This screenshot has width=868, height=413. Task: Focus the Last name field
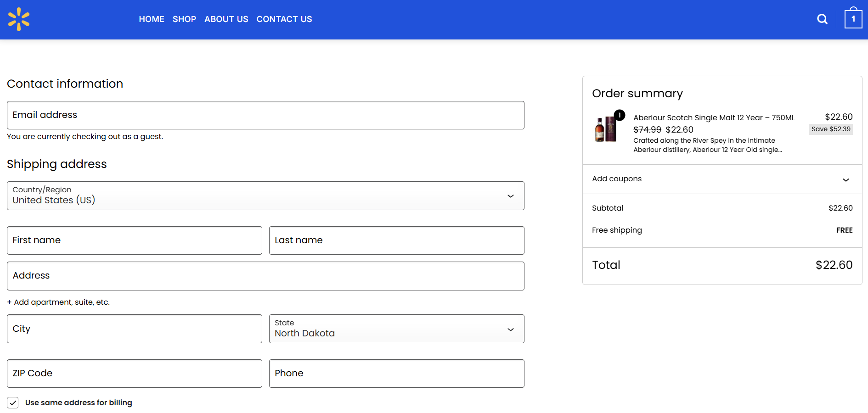pyautogui.click(x=397, y=240)
